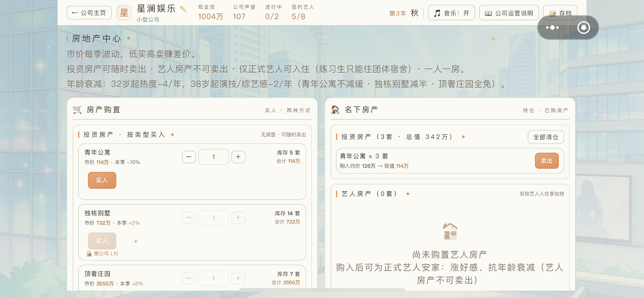The image size is (644, 298).
Task: Click the 市价 732万 · 本季 +2% text
Action: pyautogui.click(x=112, y=223)
